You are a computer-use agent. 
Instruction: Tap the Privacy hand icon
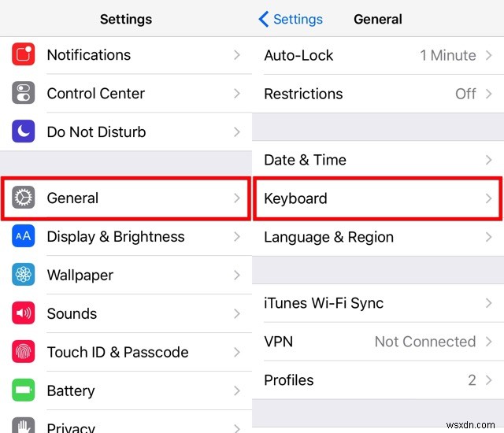point(24,425)
